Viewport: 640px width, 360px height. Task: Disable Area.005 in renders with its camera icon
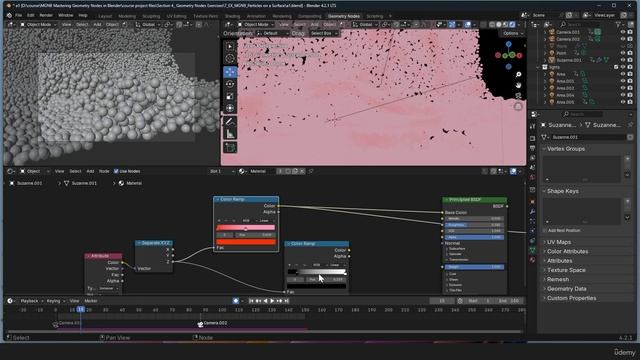(630, 102)
